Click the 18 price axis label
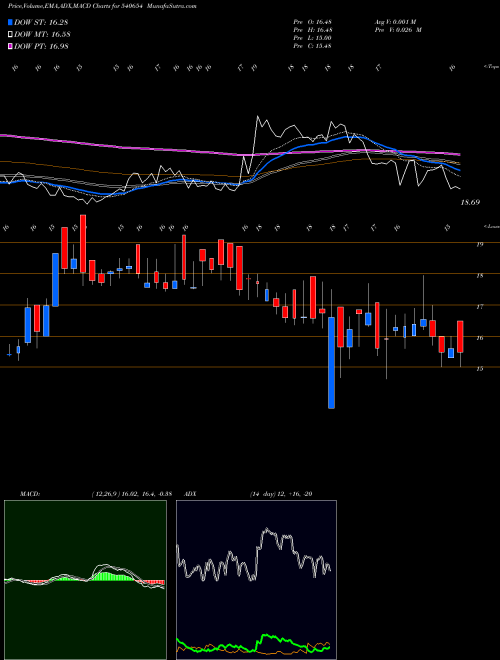The width and height of the screenshot is (500, 660). [479, 276]
